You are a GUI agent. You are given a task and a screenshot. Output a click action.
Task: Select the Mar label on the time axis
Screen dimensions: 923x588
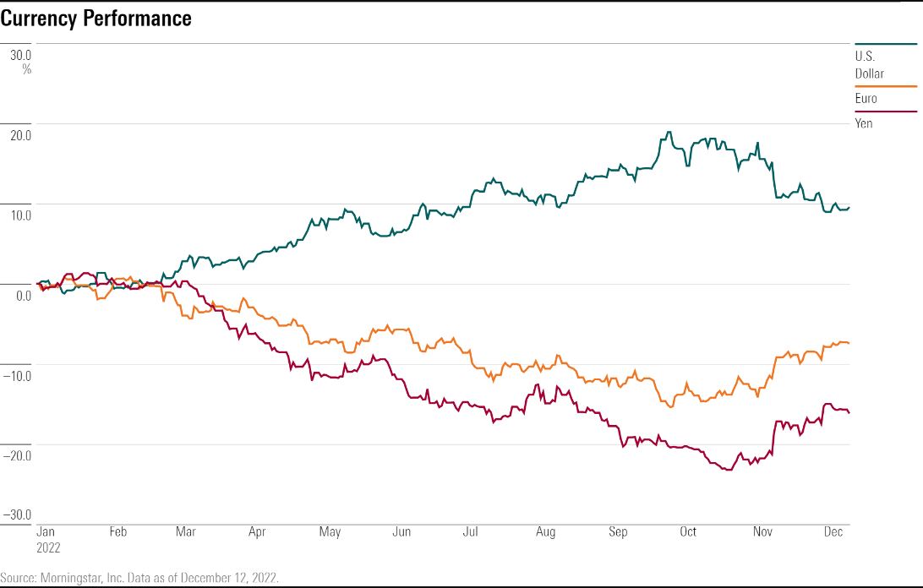click(x=186, y=531)
